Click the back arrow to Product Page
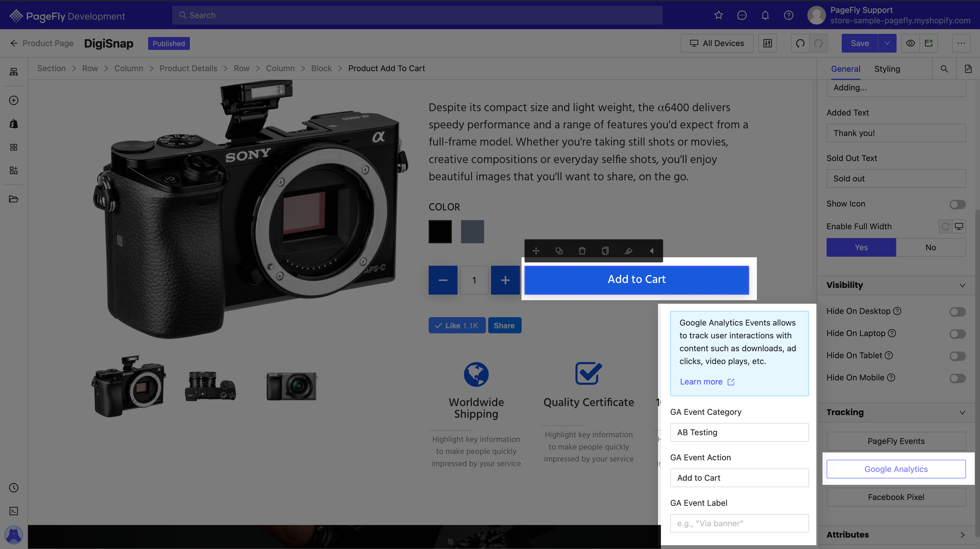 [x=14, y=43]
